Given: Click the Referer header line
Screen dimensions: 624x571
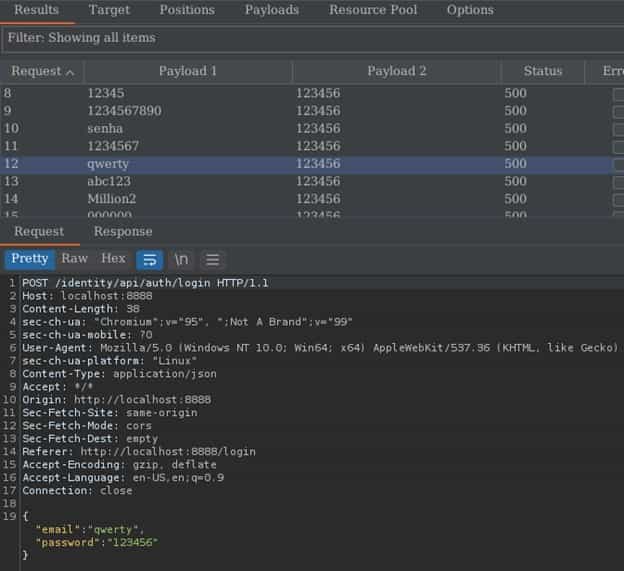Looking at the screenshot, I should coord(139,452).
